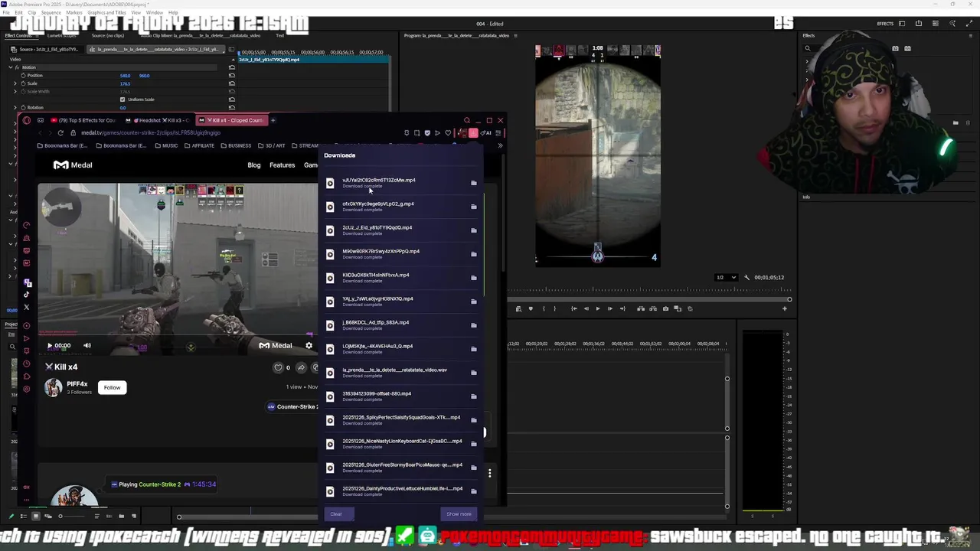Like the Kill x4 clip with heart
The image size is (980, 551).
click(278, 367)
